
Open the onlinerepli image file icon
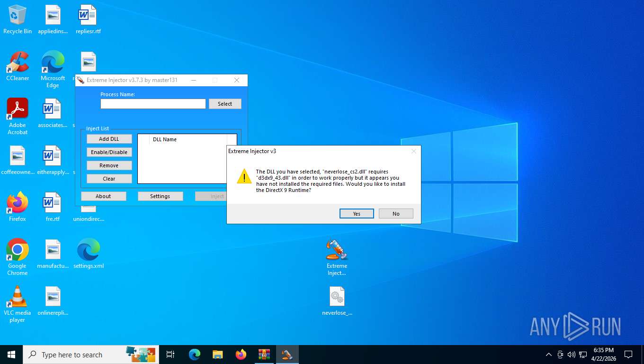tap(53, 301)
